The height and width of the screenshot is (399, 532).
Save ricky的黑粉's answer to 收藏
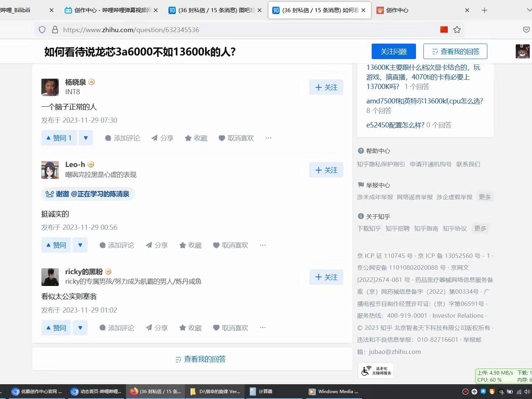(x=191, y=328)
